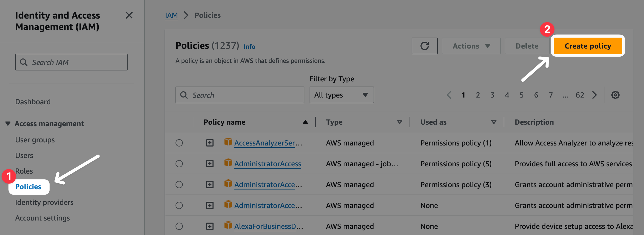Click the IAM breadcrumb link
The width and height of the screenshot is (644, 235).
tap(171, 15)
